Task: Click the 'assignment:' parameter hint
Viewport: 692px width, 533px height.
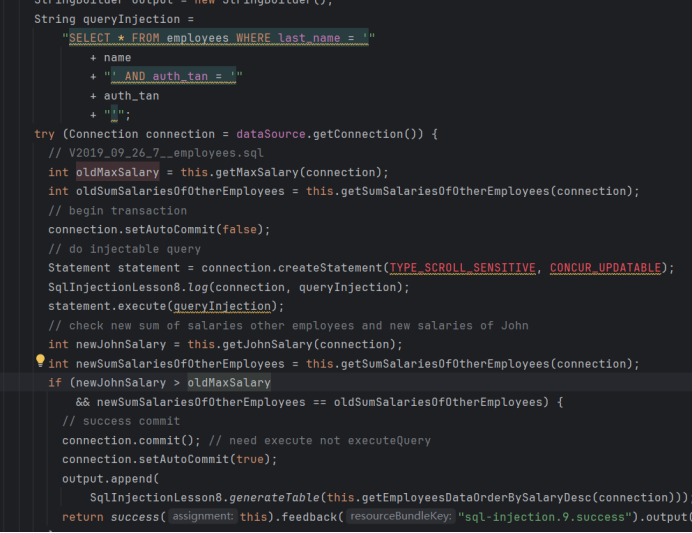Action: pyautogui.click(x=203, y=517)
